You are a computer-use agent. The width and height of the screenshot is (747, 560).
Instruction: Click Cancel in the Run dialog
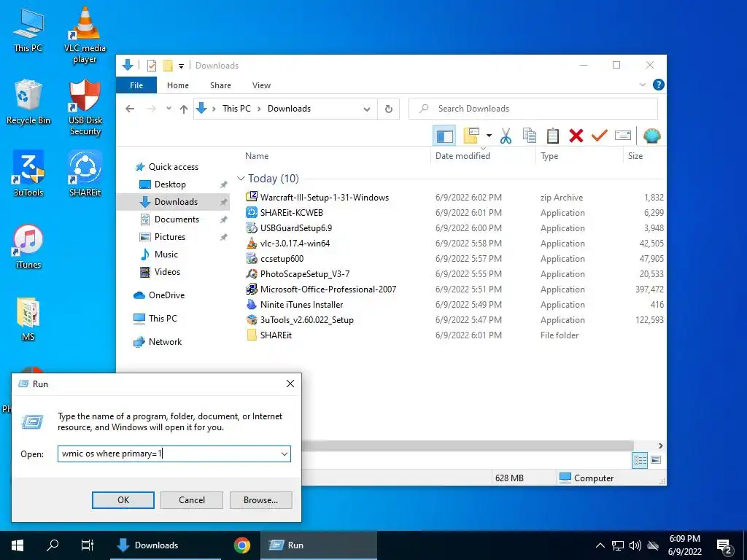click(x=192, y=500)
